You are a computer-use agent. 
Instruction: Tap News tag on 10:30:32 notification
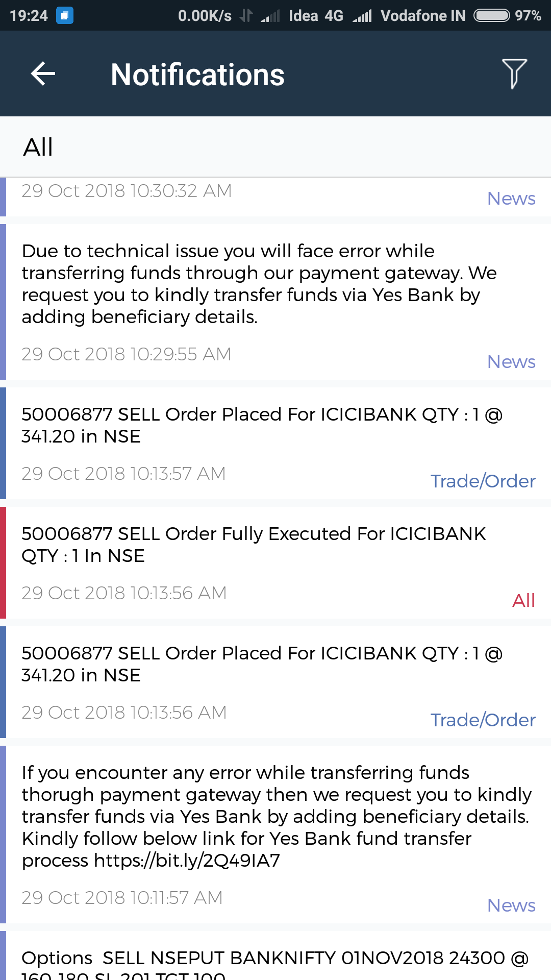(511, 199)
